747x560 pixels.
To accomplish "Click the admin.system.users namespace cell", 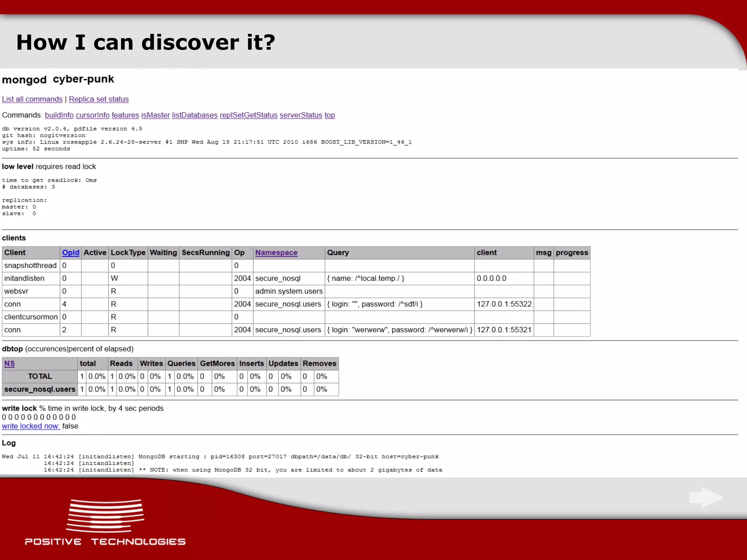I will click(x=289, y=291).
